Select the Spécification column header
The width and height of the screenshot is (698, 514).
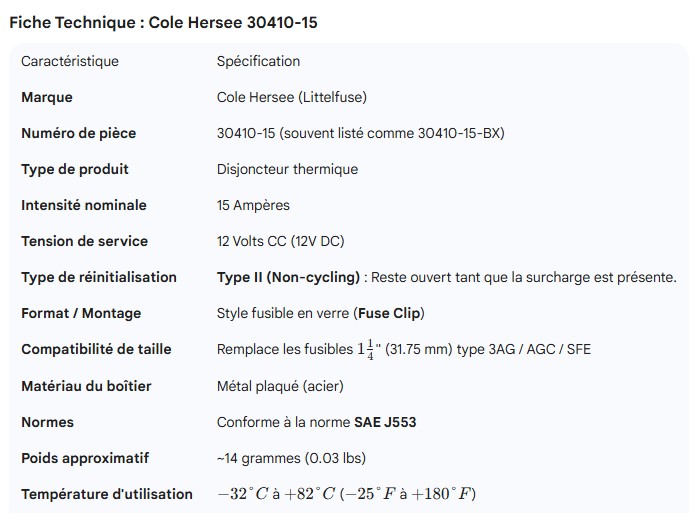(x=258, y=61)
